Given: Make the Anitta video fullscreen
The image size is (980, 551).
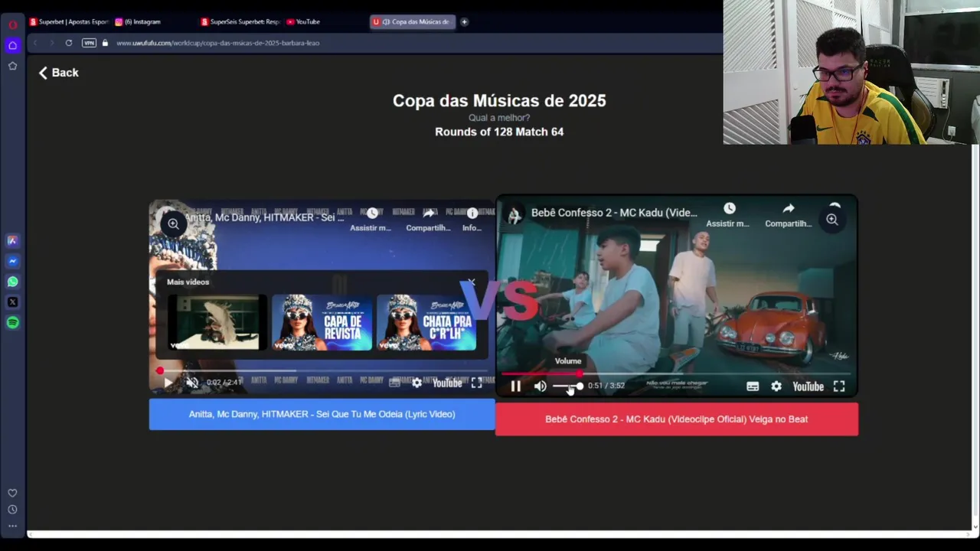Looking at the screenshot, I should tap(476, 383).
